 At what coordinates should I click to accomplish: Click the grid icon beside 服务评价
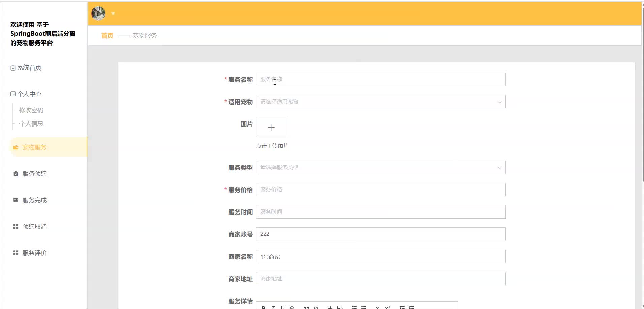[x=15, y=253]
